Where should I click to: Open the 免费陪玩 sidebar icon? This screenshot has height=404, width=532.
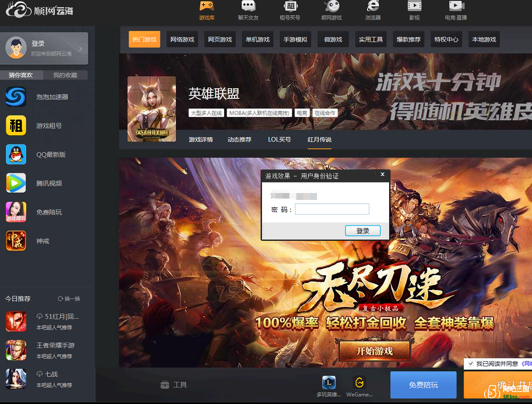16,212
